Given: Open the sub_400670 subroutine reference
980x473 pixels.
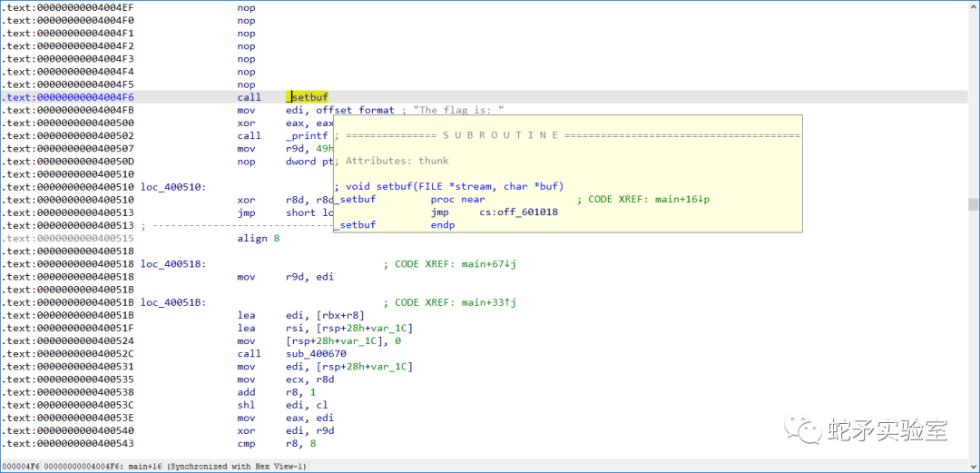Looking at the screenshot, I should [317, 354].
